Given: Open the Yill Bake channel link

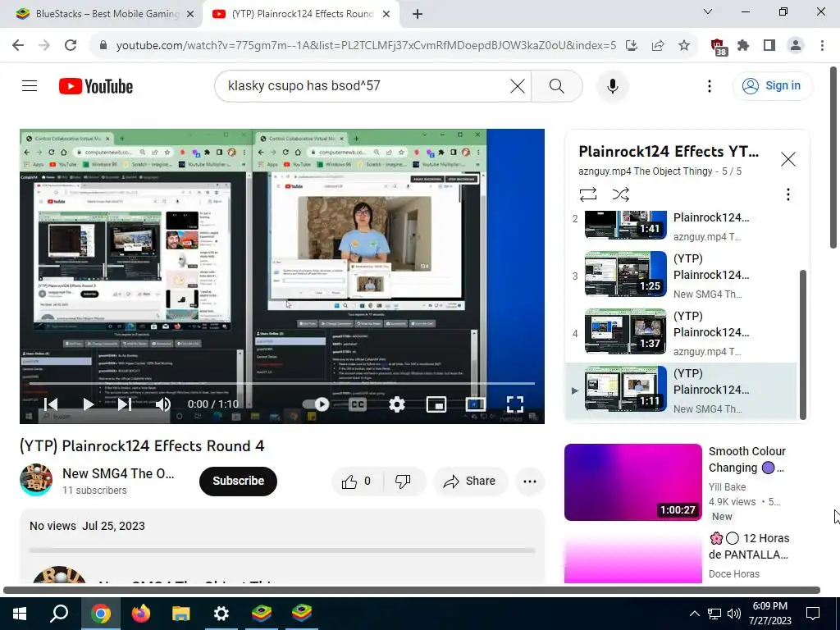Looking at the screenshot, I should [727, 487].
